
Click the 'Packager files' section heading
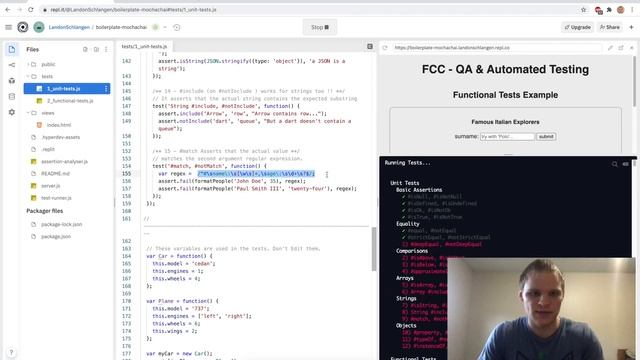(44, 211)
